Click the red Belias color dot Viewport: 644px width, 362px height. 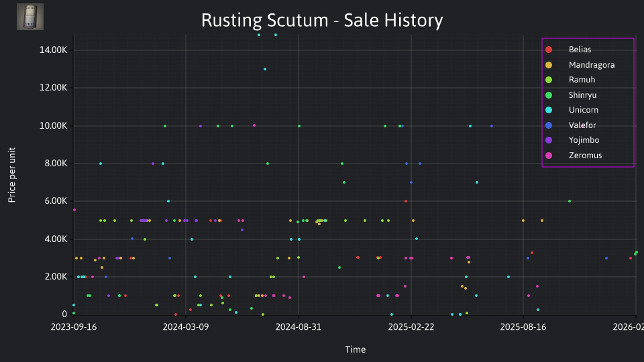[x=549, y=50]
